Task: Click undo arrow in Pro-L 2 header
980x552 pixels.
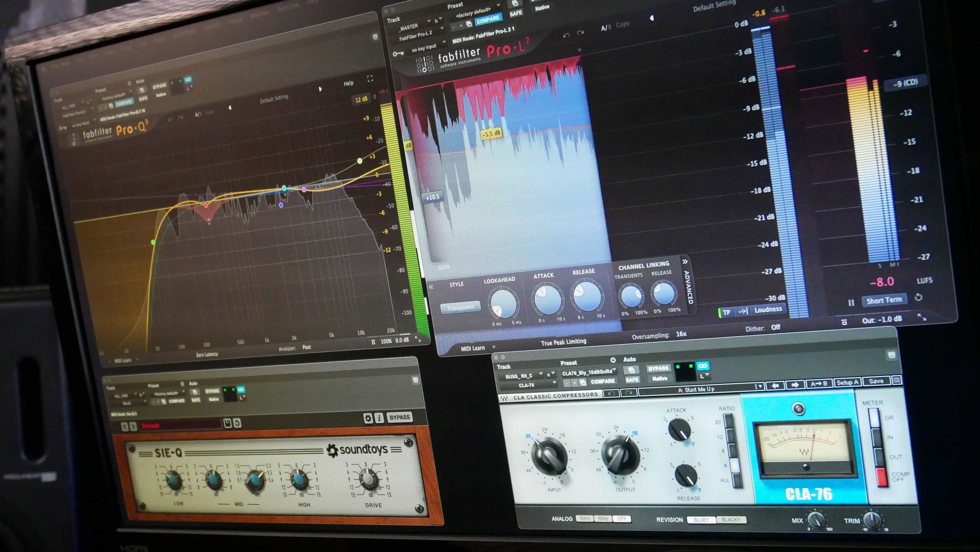Action: tap(566, 35)
